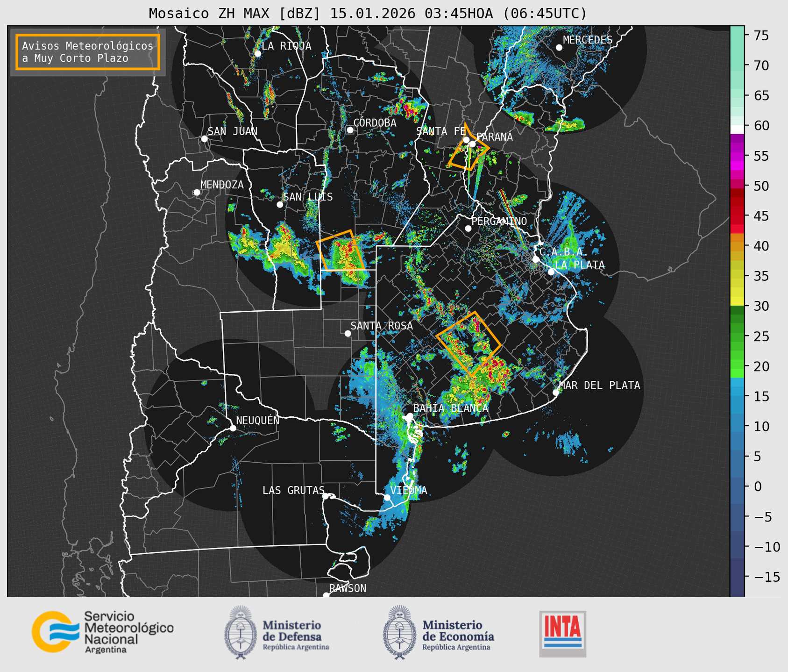
Task: Click the MAR DEL PLATA label
Action: click(599, 385)
